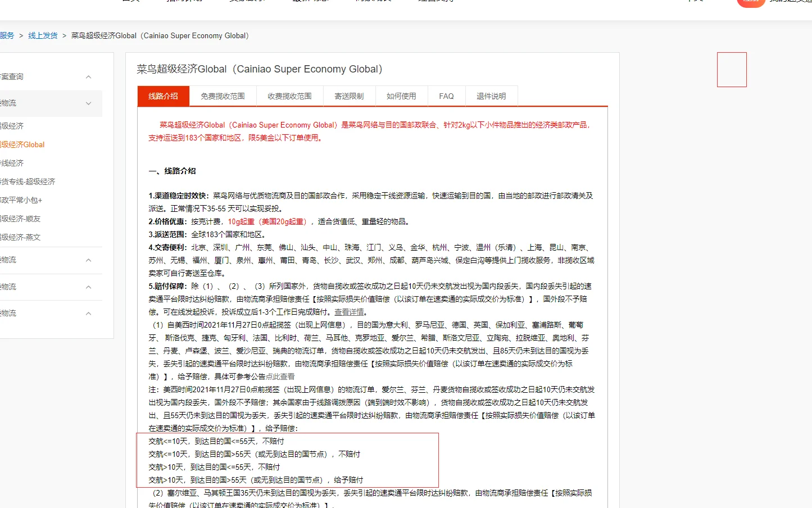812x508 pixels.
Task: Click the bold label 1.渠道稳定时效快
Action: [x=179, y=196]
